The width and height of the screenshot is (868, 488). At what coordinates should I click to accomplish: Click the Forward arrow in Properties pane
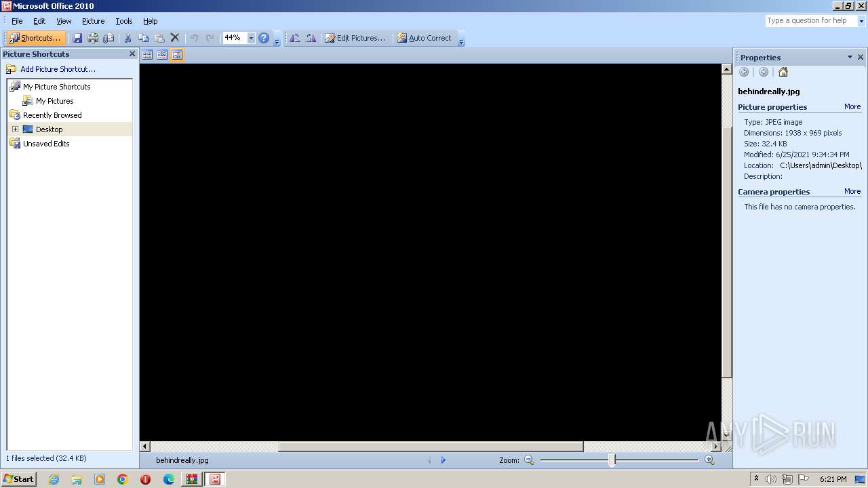(764, 72)
